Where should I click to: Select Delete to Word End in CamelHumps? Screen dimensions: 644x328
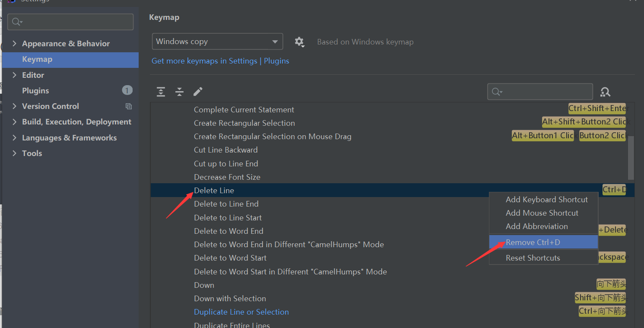(289, 245)
